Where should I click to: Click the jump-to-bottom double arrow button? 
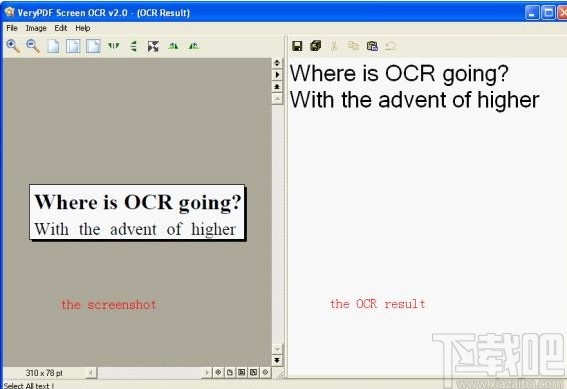point(277,360)
